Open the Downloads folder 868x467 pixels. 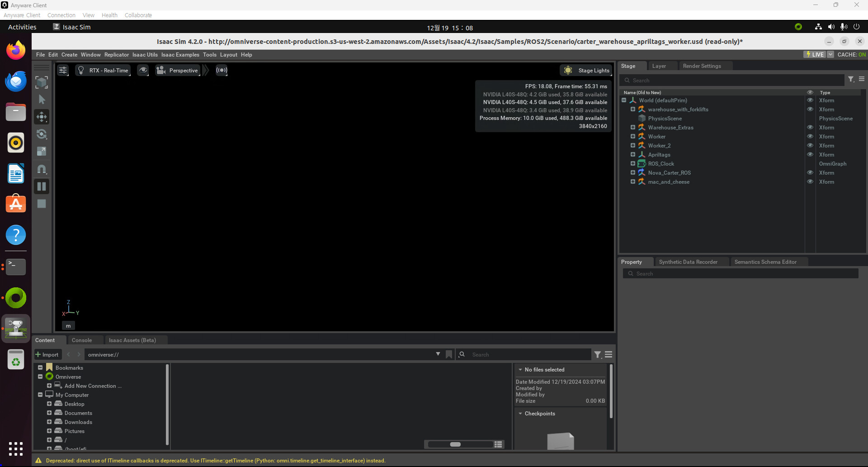[78, 422]
